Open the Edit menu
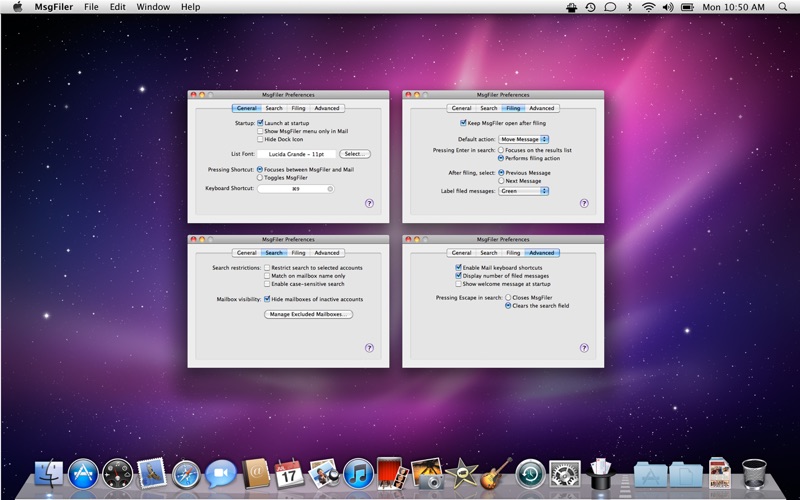 coord(117,7)
